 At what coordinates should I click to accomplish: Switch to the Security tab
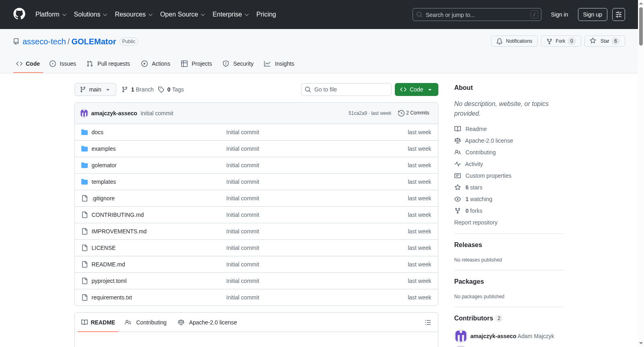point(238,64)
